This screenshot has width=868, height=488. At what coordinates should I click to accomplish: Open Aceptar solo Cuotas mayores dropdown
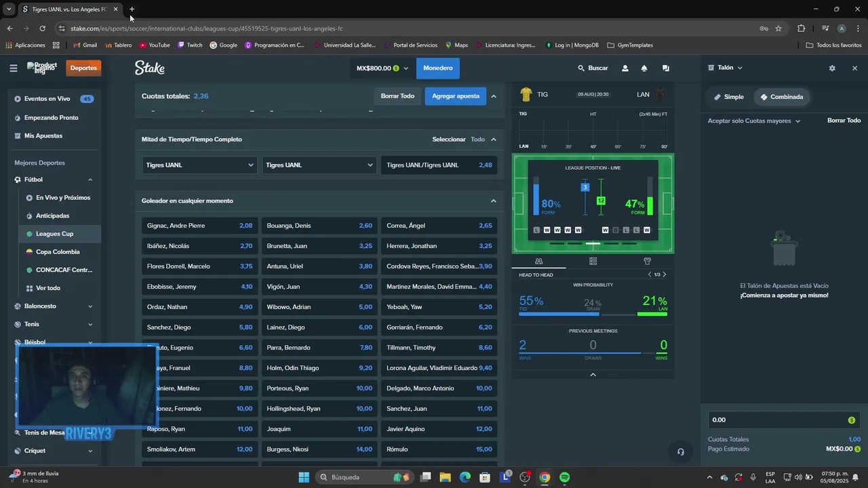(x=754, y=121)
